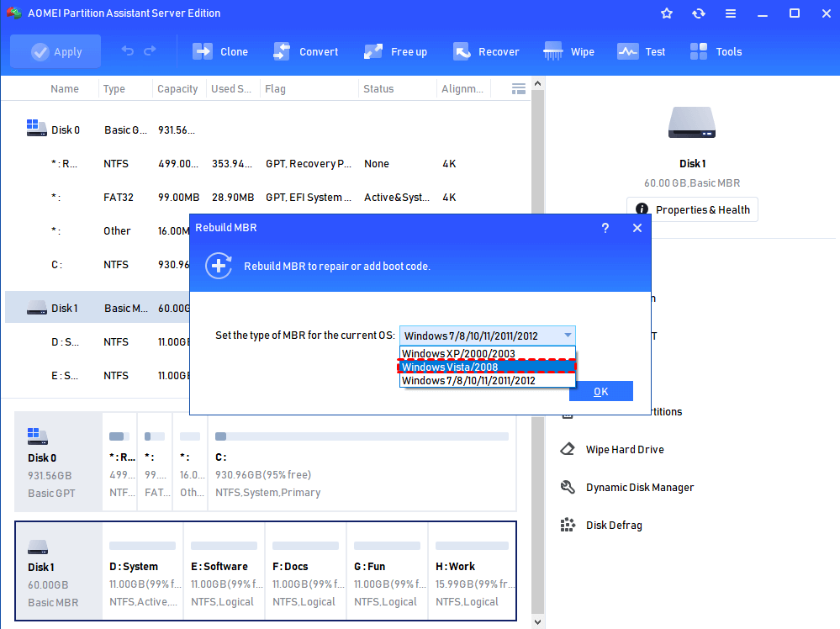Viewport: 840px width, 629px height.
Task: Open Dynamic Disk Manager
Action: point(640,488)
